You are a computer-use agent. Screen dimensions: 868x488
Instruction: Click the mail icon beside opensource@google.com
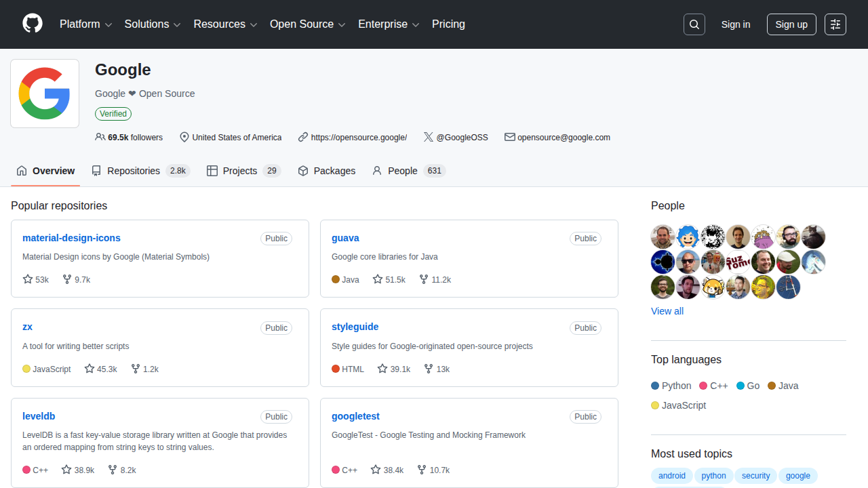509,137
